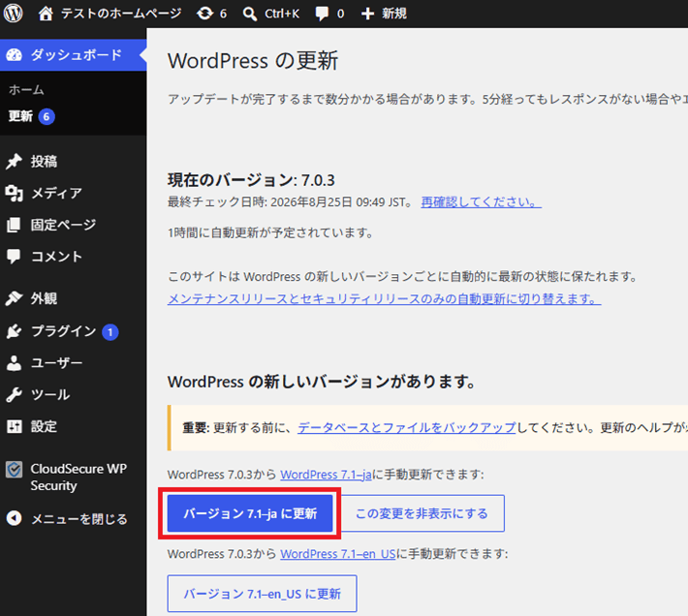Open the 新規 menu in admin bar
688x616 pixels.
tap(394, 14)
